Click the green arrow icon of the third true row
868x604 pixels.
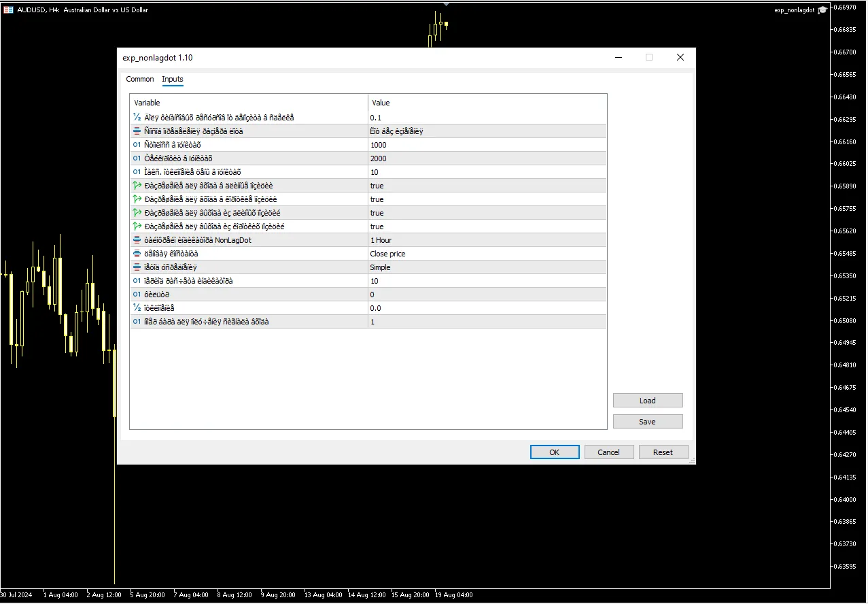[137, 213]
